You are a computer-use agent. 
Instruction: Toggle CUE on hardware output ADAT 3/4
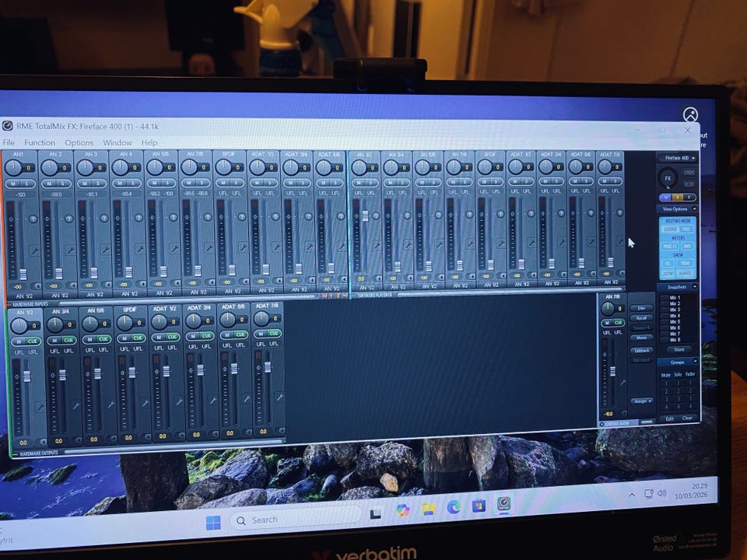206,336
